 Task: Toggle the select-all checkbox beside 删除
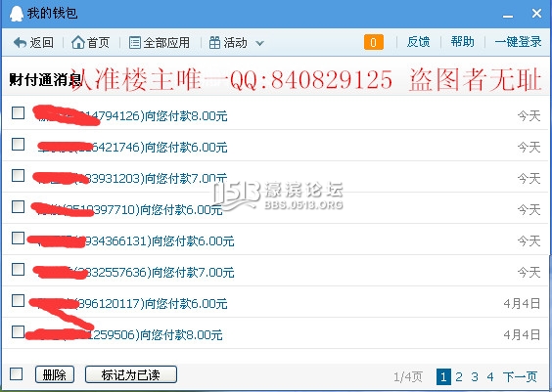(17, 374)
